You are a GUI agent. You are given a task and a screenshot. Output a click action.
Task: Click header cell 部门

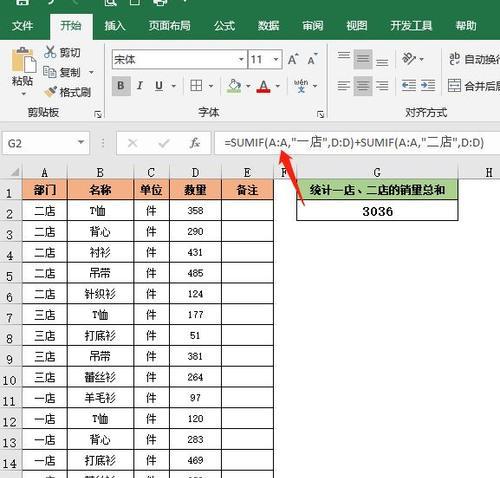[x=45, y=190]
